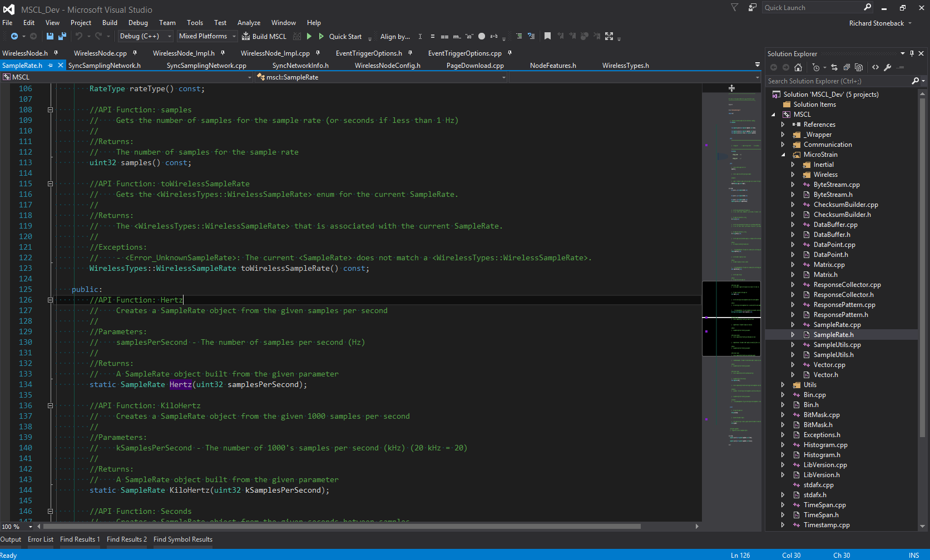Toggle Show All Files in Solution Explorer
The width and height of the screenshot is (930, 560).
click(x=859, y=67)
